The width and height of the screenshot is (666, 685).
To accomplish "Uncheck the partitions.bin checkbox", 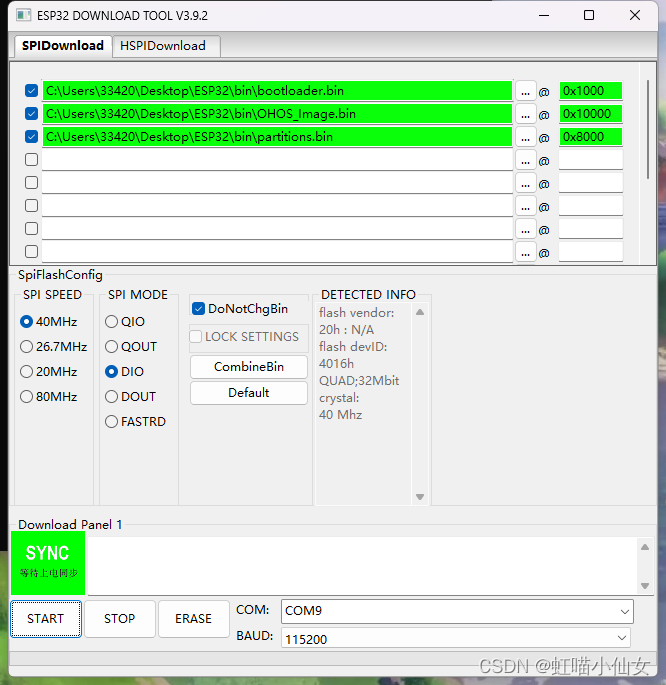I will click(x=31, y=137).
